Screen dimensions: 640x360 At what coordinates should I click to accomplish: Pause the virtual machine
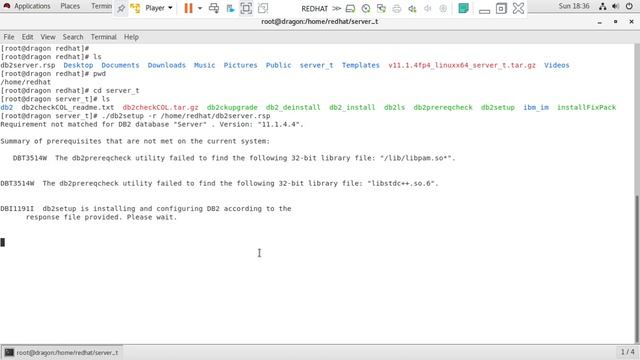(x=188, y=8)
